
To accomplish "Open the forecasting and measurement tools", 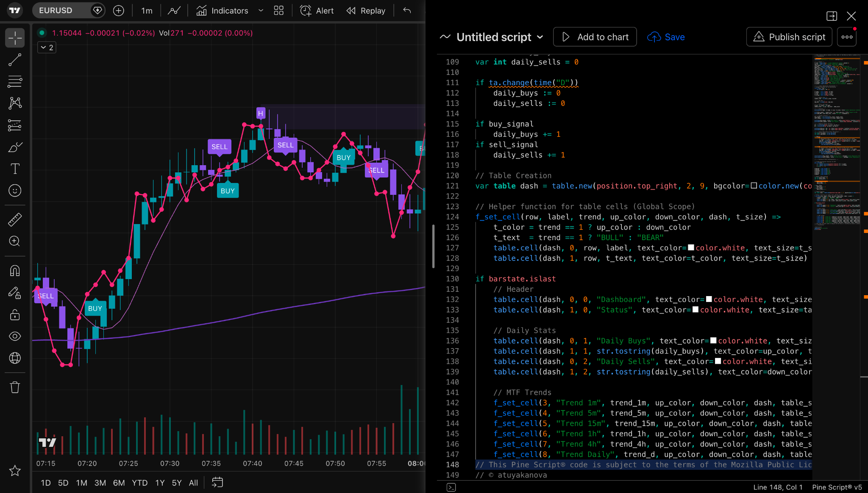I will point(15,125).
